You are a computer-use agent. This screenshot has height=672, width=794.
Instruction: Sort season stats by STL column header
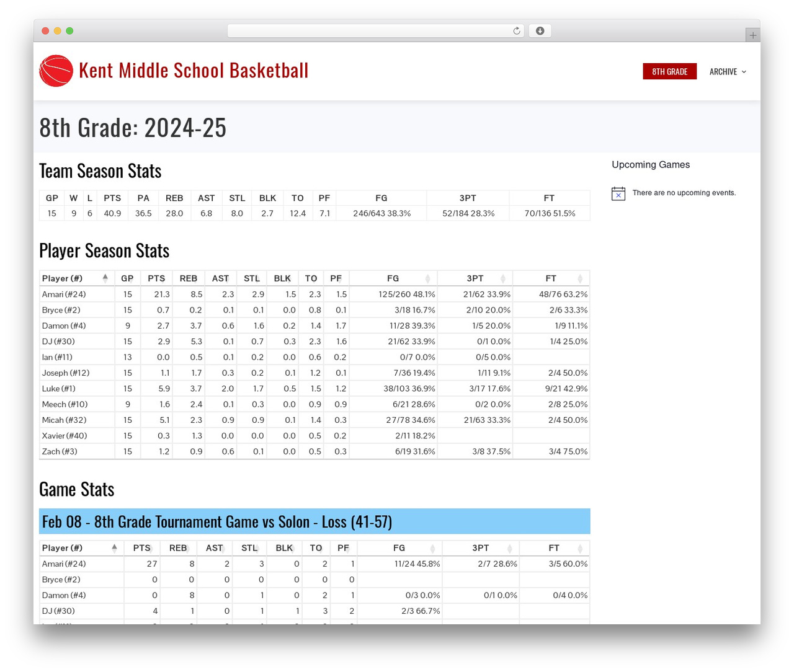[251, 278]
